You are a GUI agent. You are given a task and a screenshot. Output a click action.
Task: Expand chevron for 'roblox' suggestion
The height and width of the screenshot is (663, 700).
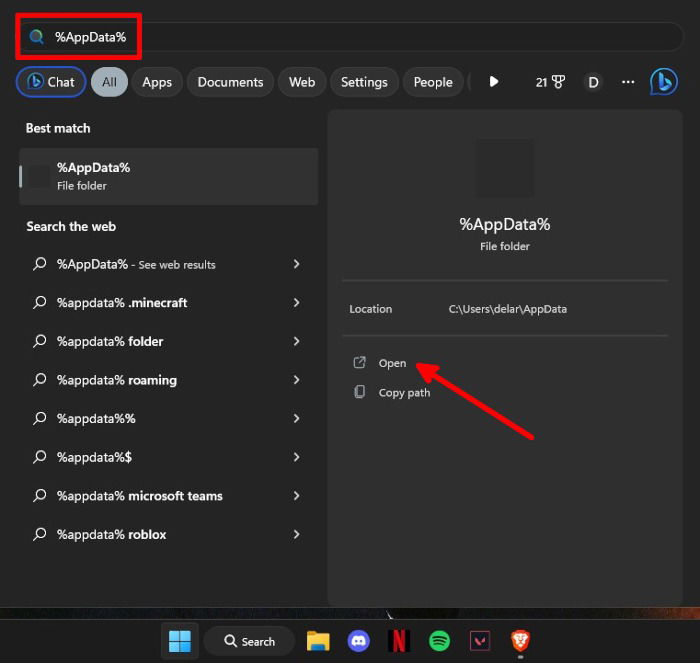(x=296, y=534)
